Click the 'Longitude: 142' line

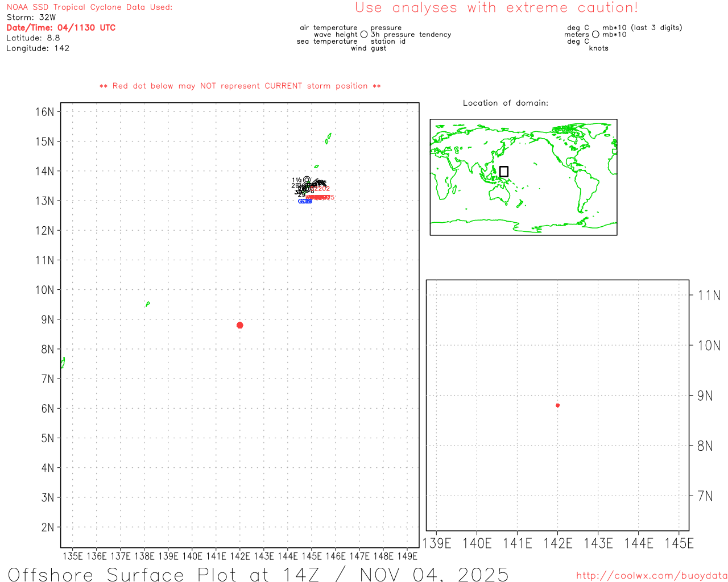pos(38,48)
